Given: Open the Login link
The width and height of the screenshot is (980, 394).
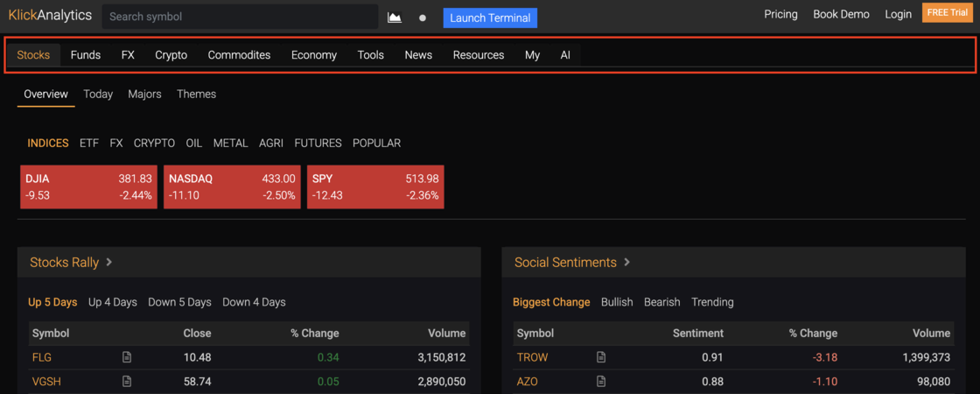Looking at the screenshot, I should click(898, 14).
